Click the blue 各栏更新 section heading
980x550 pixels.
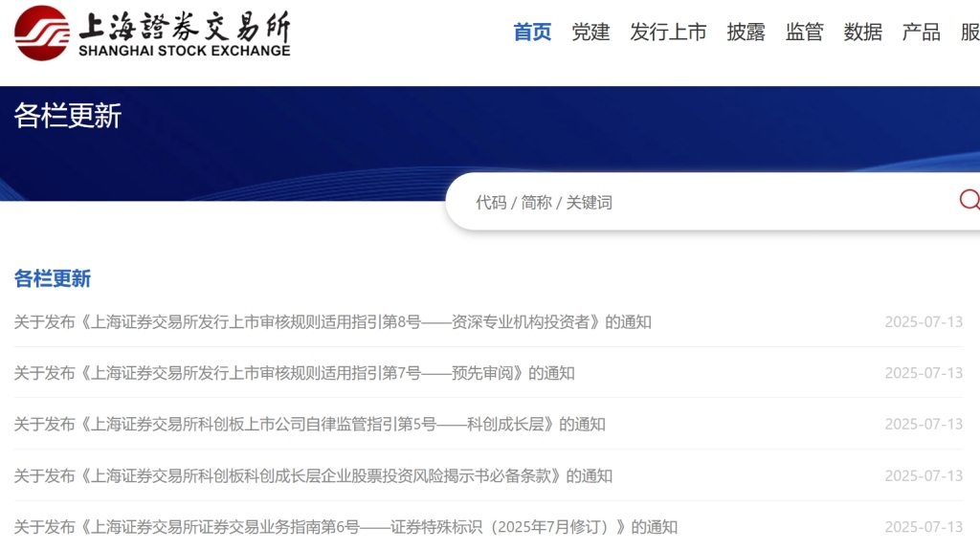click(53, 278)
